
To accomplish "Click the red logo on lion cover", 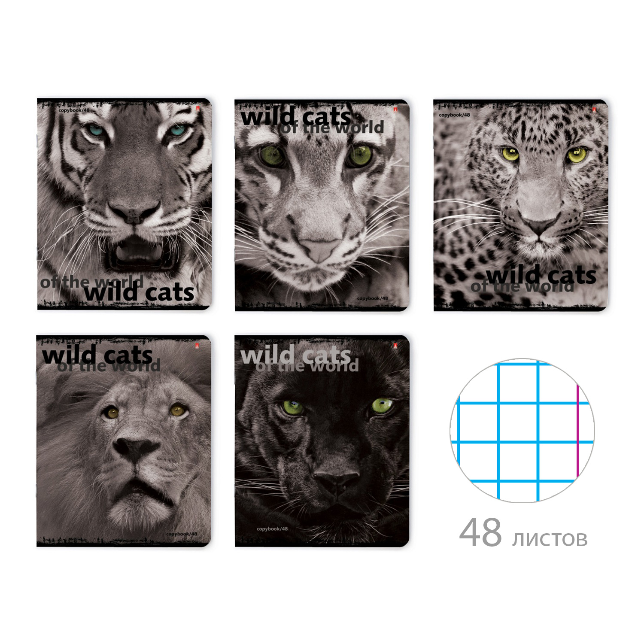I will 197,345.
